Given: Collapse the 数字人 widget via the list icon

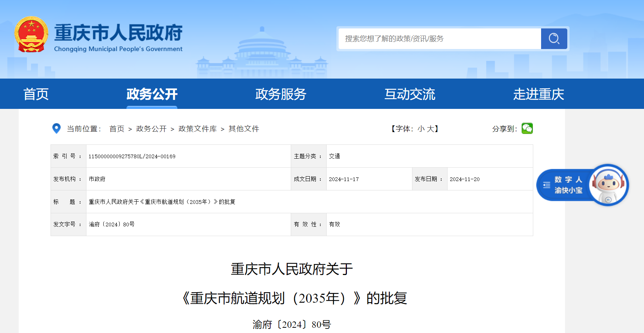Looking at the screenshot, I should point(547,185).
